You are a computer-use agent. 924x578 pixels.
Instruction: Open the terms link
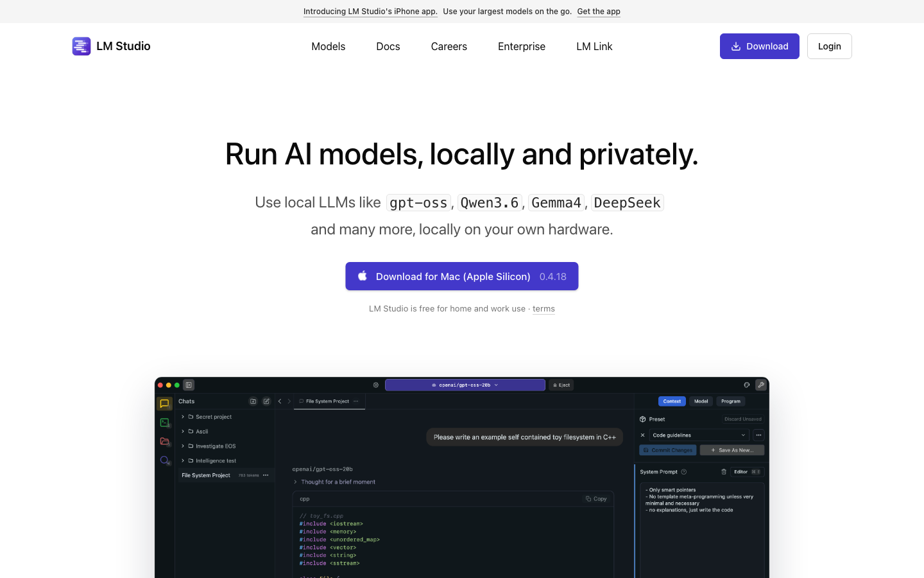click(x=543, y=309)
